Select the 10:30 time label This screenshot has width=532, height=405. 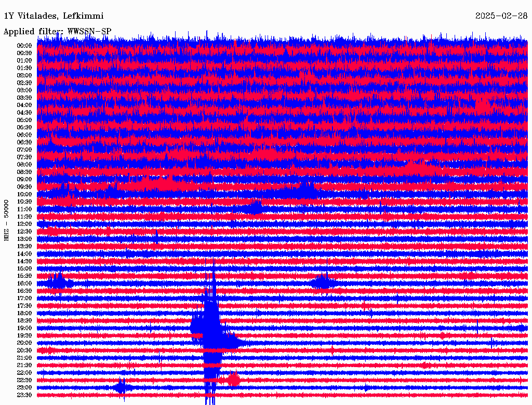coord(24,201)
